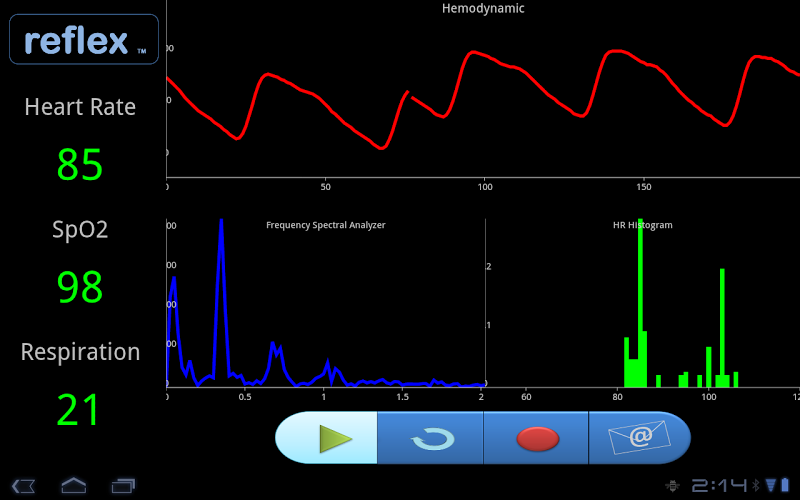Click the 80 tick on histogram axis
800x500 pixels.
tap(617, 397)
